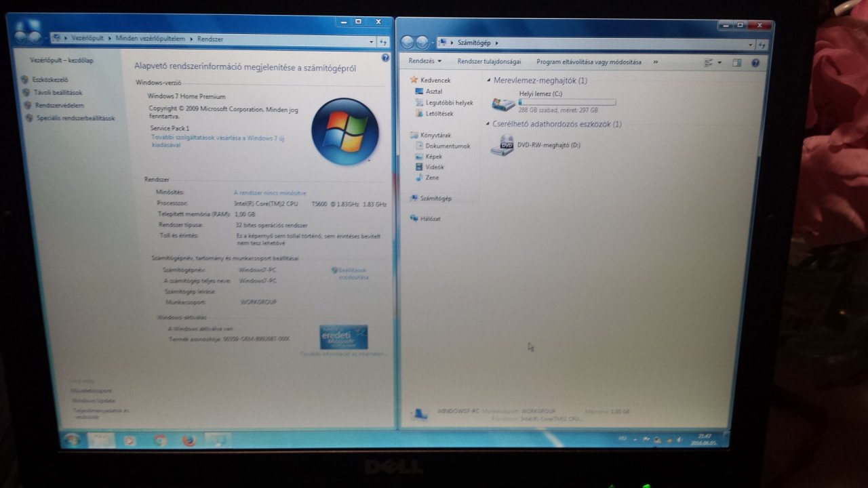Open Windows Update link
The height and width of the screenshot is (488, 868).
click(x=94, y=401)
